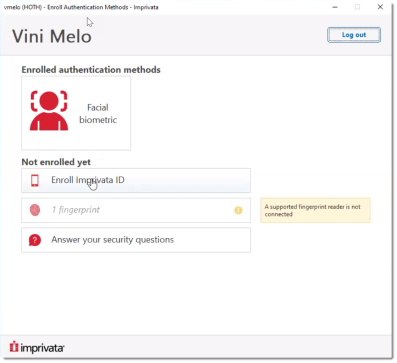
Task: Click the Vini Melo user name heading
Action: coord(52,36)
